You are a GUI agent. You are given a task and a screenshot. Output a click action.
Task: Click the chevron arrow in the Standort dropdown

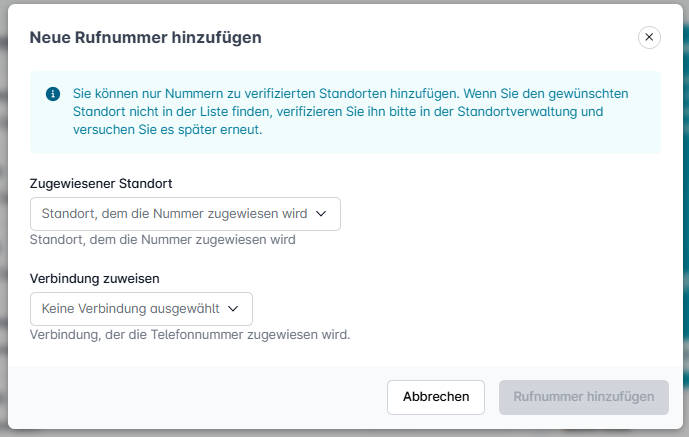point(321,214)
